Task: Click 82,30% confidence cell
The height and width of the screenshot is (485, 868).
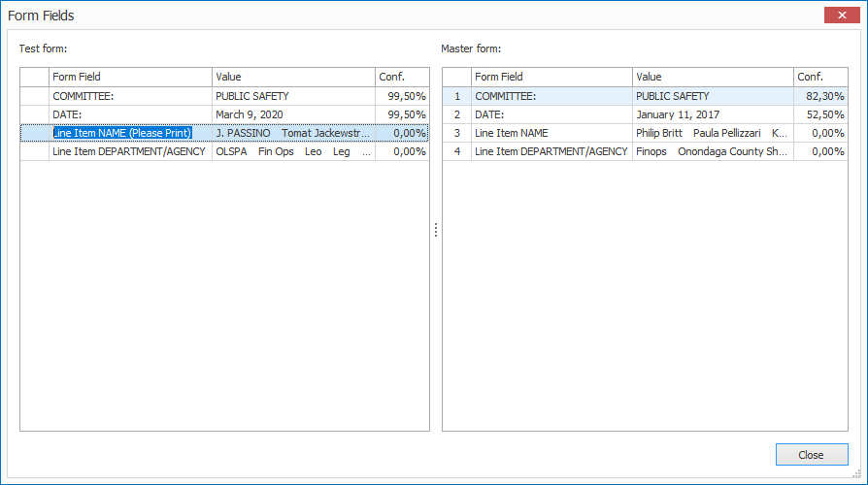Action: 820,96
